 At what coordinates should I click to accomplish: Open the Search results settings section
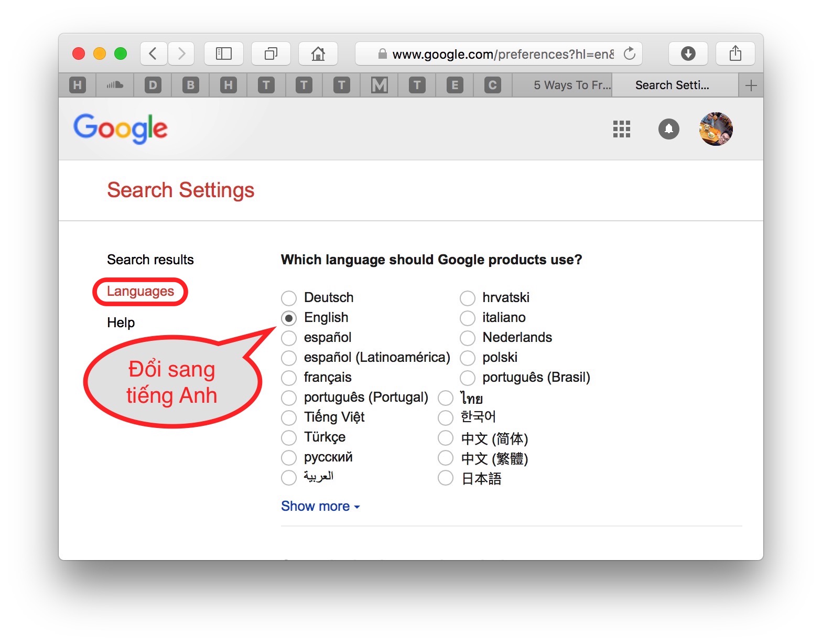(150, 260)
